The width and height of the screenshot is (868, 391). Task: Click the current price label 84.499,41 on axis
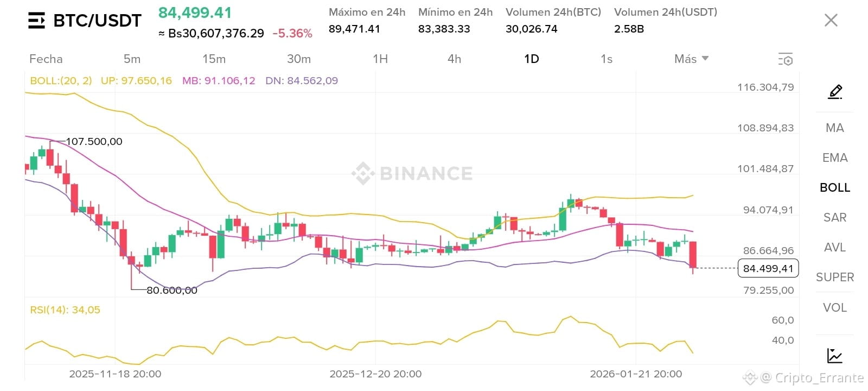(768, 268)
